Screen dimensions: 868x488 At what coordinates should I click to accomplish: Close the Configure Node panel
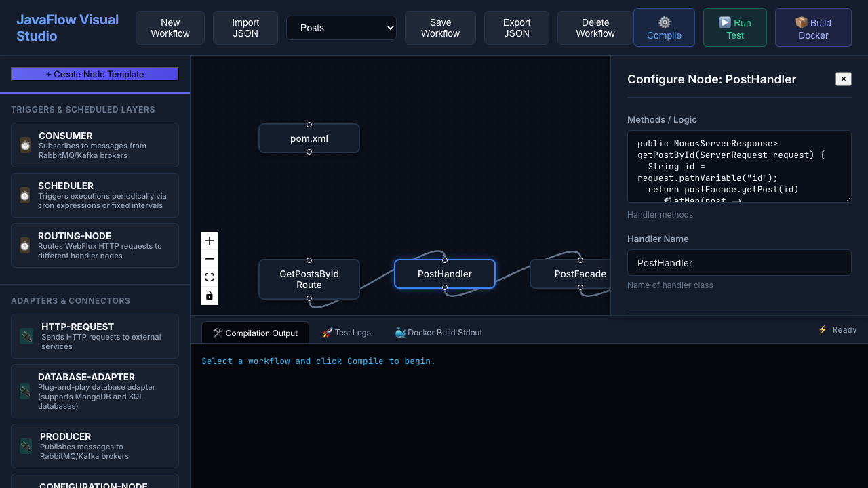pyautogui.click(x=844, y=79)
